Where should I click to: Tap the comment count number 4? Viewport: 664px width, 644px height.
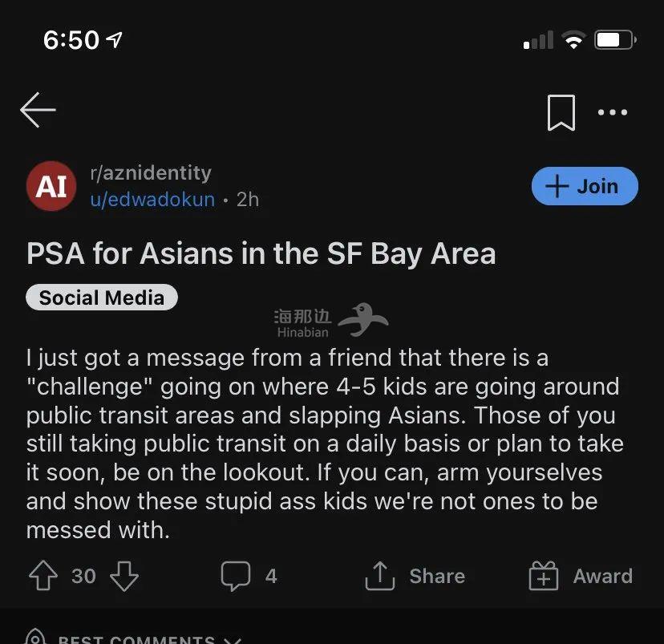click(x=271, y=577)
